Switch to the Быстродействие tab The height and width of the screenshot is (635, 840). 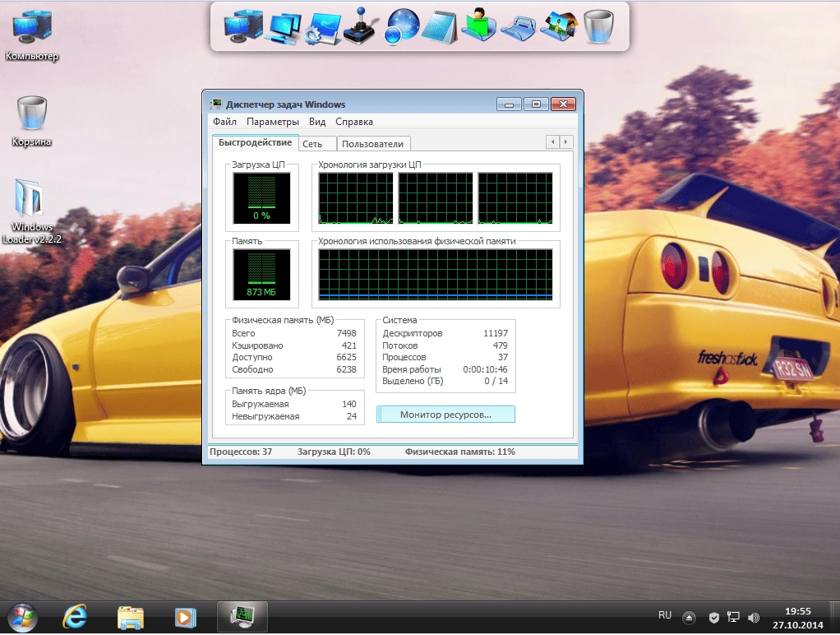255,142
